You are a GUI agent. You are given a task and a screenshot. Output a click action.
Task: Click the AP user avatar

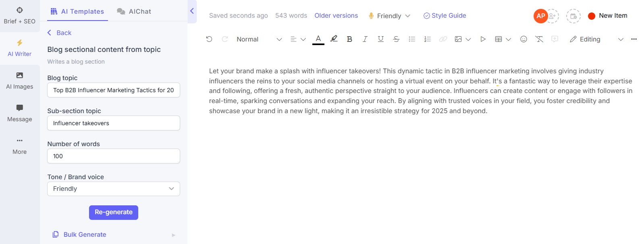540,16
